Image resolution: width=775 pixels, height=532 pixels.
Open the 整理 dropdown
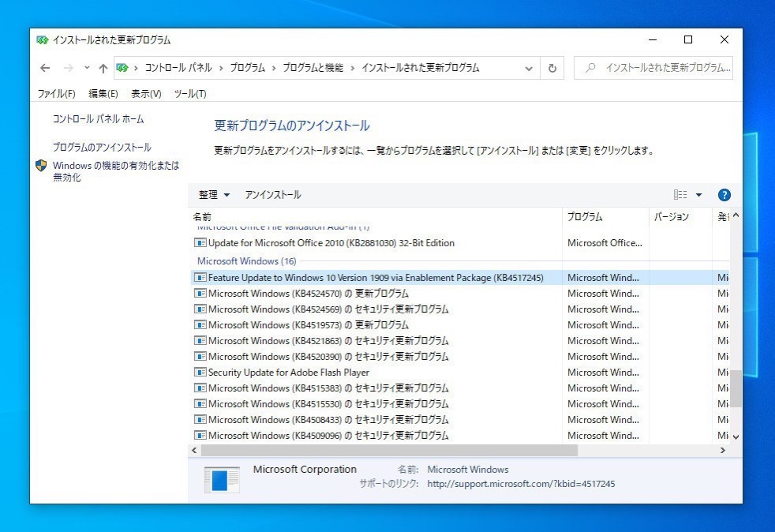[214, 195]
